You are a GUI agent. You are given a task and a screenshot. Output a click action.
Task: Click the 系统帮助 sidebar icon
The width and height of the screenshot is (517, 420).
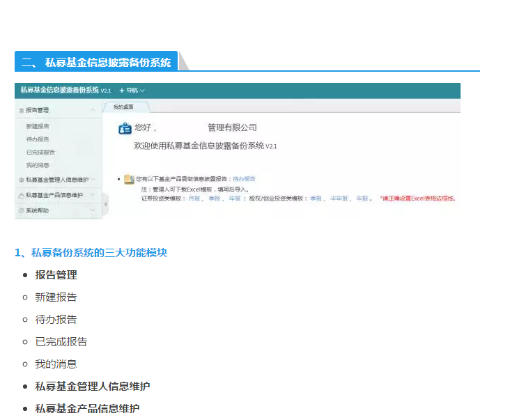(x=21, y=210)
